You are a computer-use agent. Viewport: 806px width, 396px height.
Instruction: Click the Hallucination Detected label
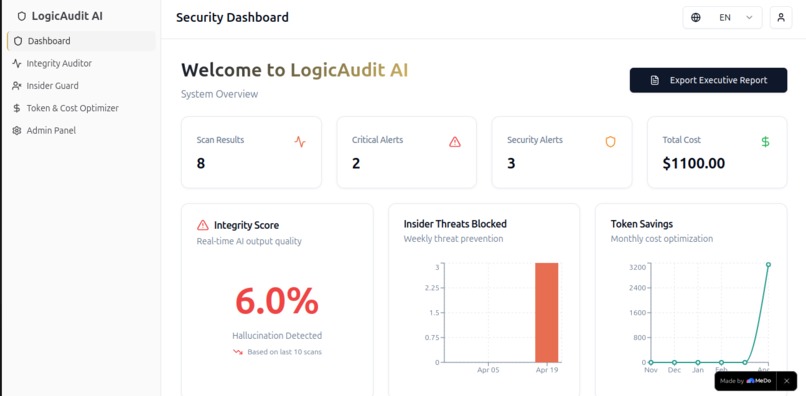[277, 336]
